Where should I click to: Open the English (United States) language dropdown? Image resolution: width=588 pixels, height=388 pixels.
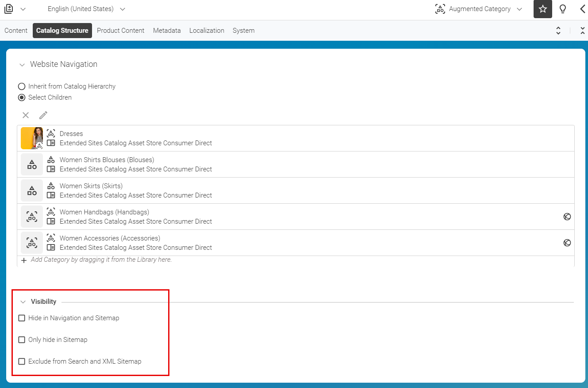86,9
